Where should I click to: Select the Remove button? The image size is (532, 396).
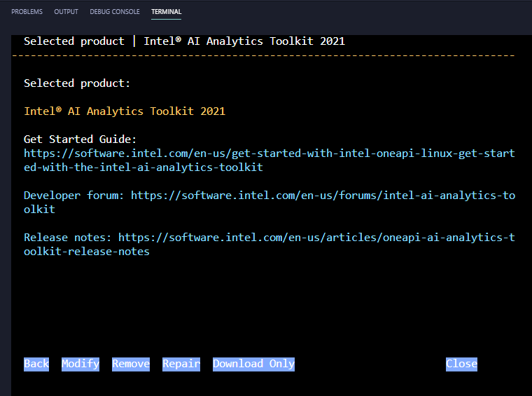pos(131,364)
